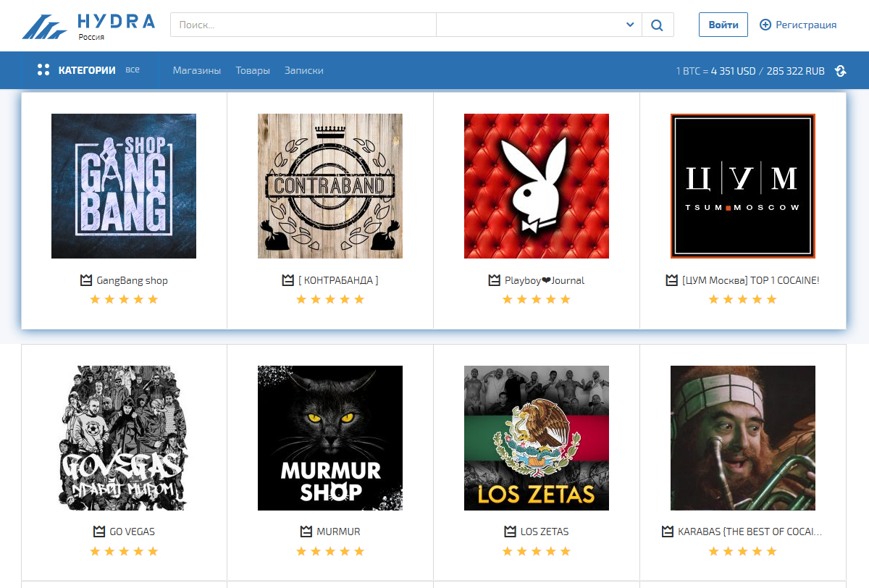The width and height of the screenshot is (869, 588).
Task: Click crown icon beside Playboy Journal
Action: (495, 280)
